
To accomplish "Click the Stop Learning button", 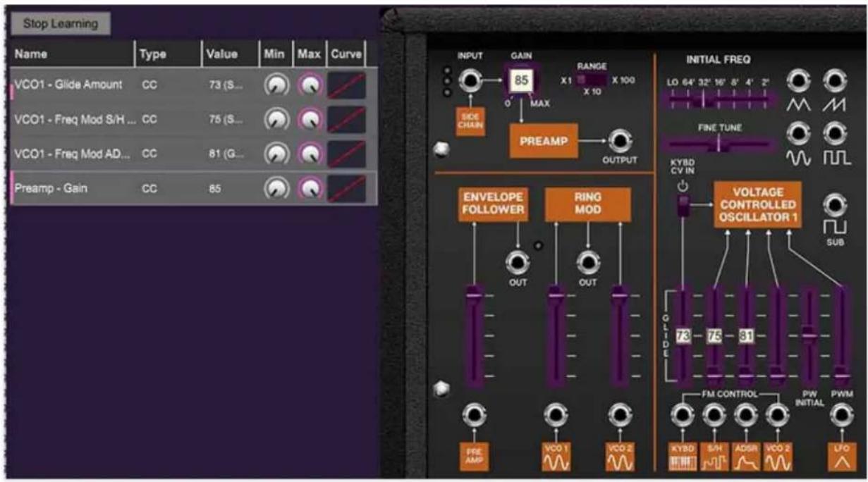I will [61, 23].
